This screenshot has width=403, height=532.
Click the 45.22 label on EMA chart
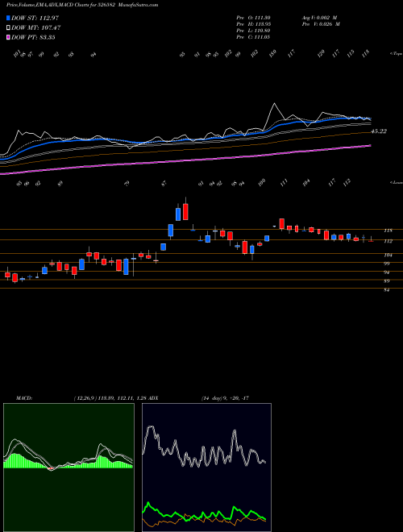pos(379,131)
